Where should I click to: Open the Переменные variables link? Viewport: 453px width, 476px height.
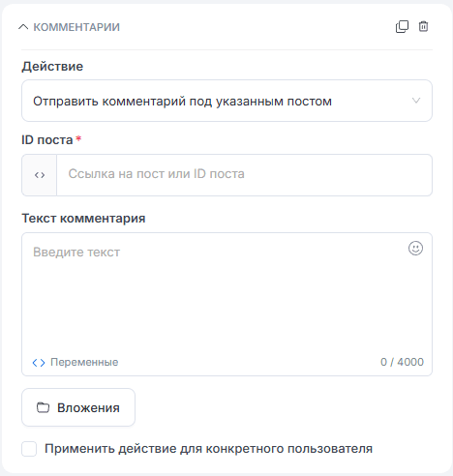(x=75, y=362)
